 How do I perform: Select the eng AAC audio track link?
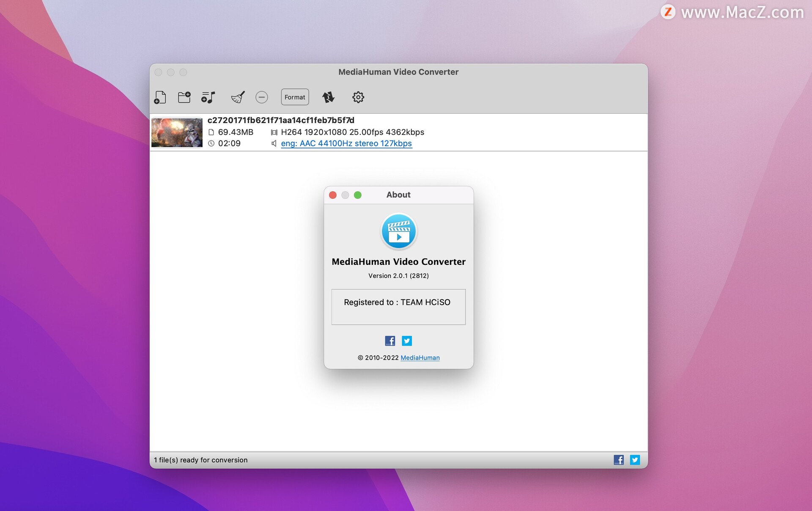(x=346, y=143)
